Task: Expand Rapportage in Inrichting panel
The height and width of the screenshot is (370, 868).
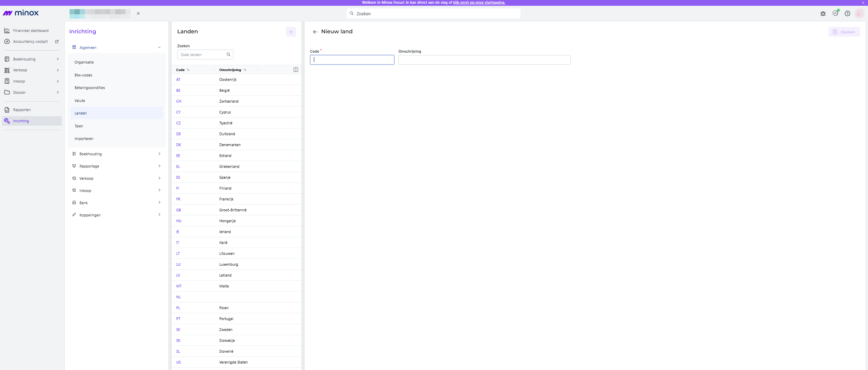Action: point(116,166)
